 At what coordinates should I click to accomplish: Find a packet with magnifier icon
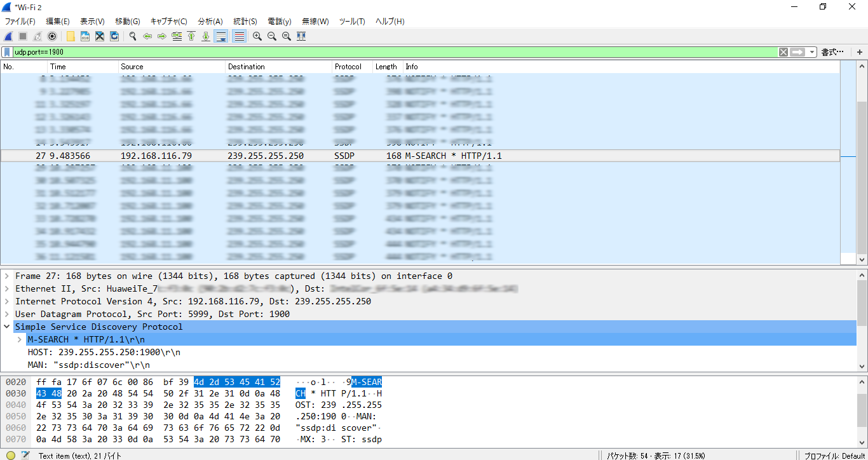[133, 36]
